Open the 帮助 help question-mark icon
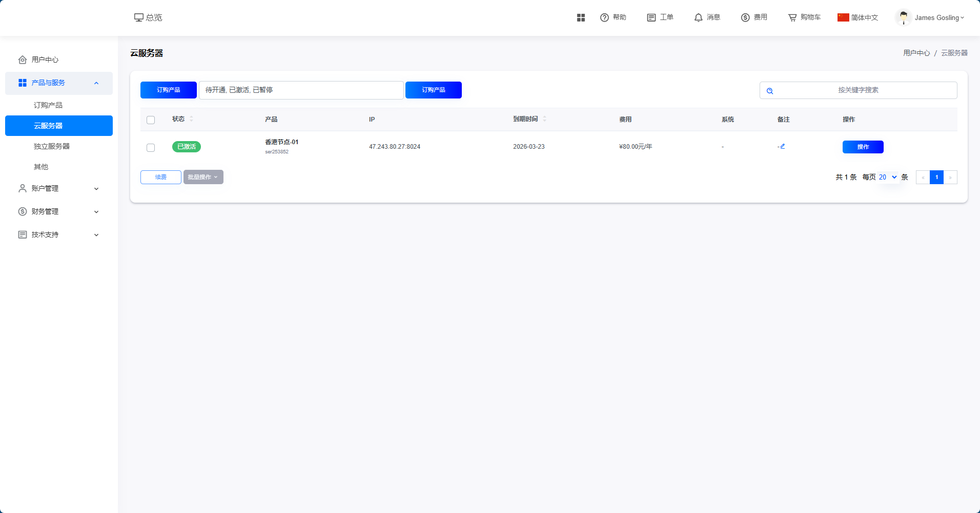This screenshot has height=513, width=980. (604, 17)
